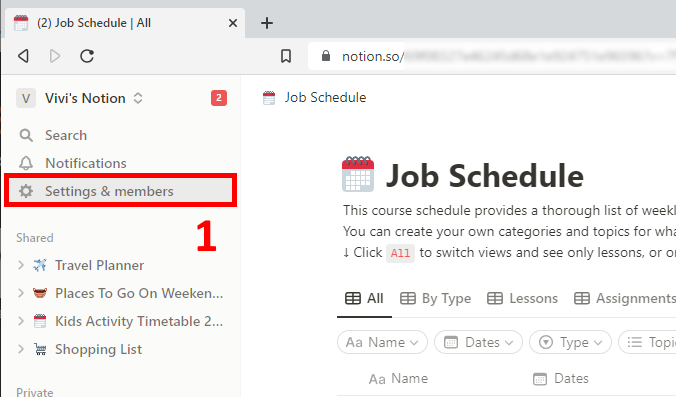
Task: Open the Name filter dropdown
Action: pos(382,342)
